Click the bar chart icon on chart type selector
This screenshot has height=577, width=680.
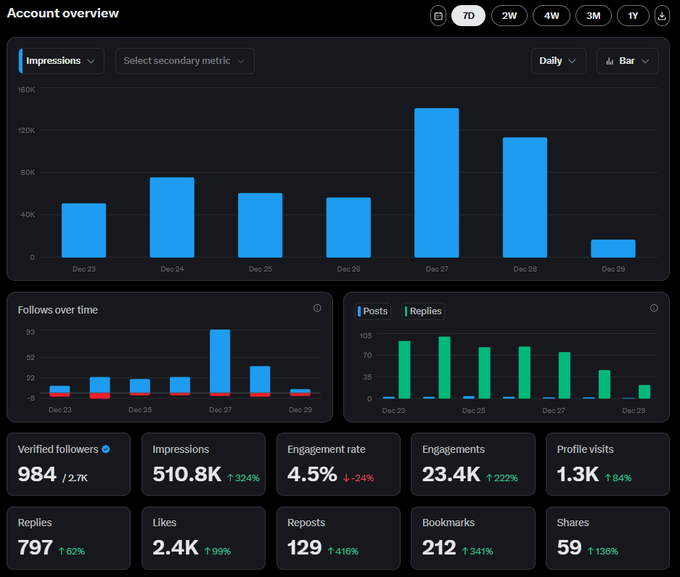point(610,61)
